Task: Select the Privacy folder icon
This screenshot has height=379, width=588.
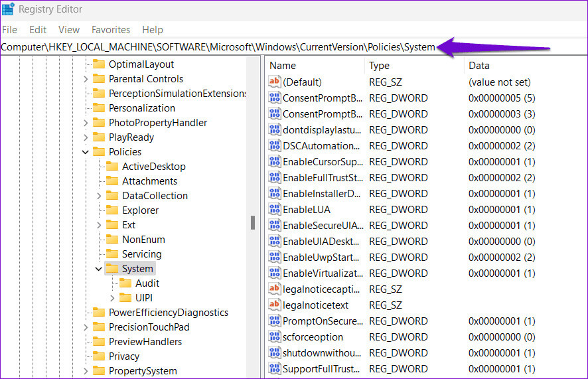Action: point(99,356)
